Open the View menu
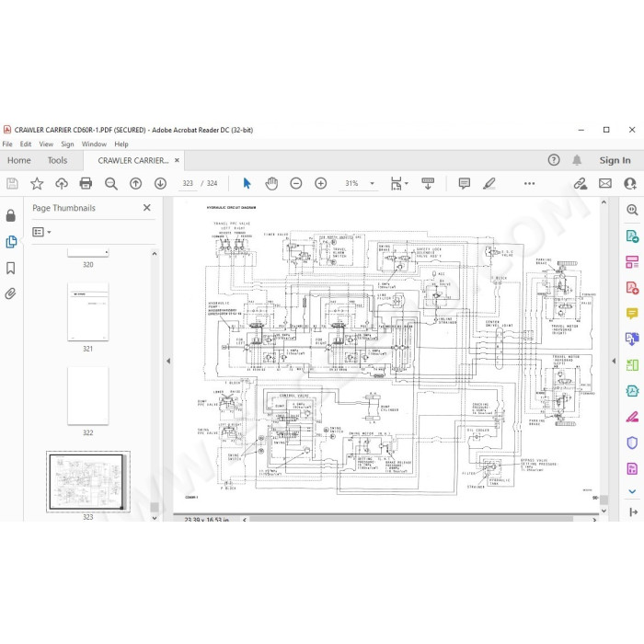The width and height of the screenshot is (644, 644). [46, 144]
